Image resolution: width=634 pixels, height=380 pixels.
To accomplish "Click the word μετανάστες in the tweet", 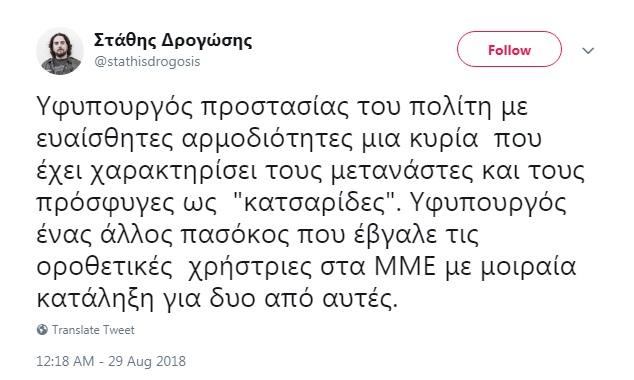I will click(x=402, y=172).
